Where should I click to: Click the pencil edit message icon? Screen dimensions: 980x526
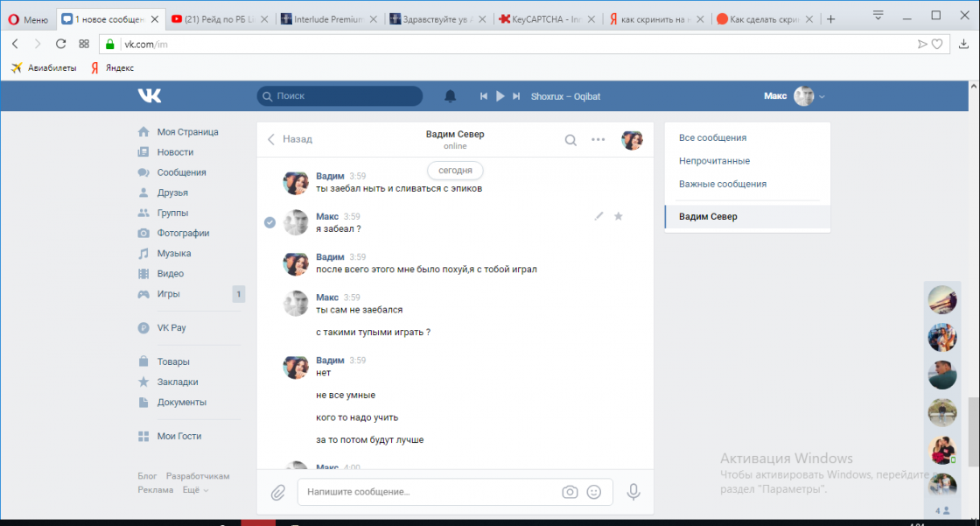click(598, 216)
